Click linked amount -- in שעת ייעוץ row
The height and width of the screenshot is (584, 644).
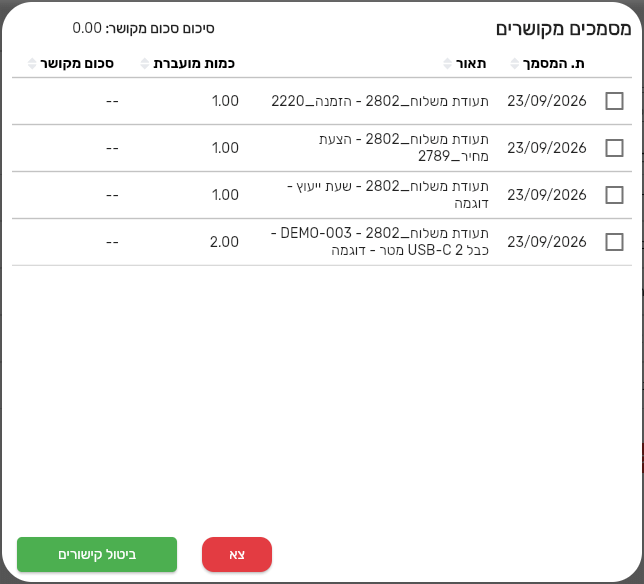point(112,195)
